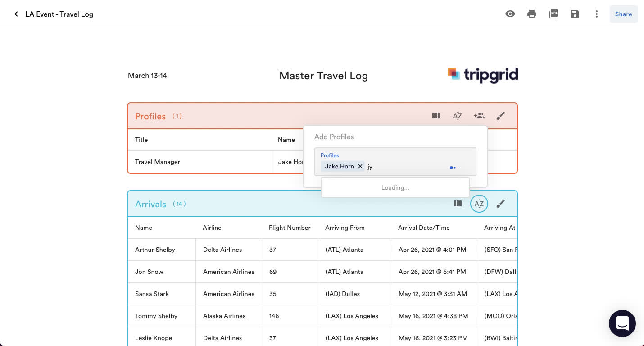Remove the Jake Horn chip

click(x=360, y=166)
